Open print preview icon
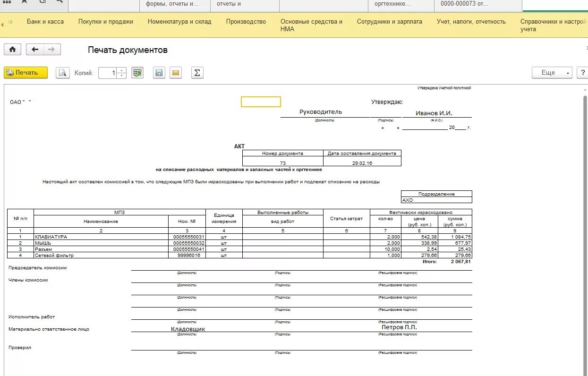Viewport: 588px width, 376px height. (x=63, y=73)
